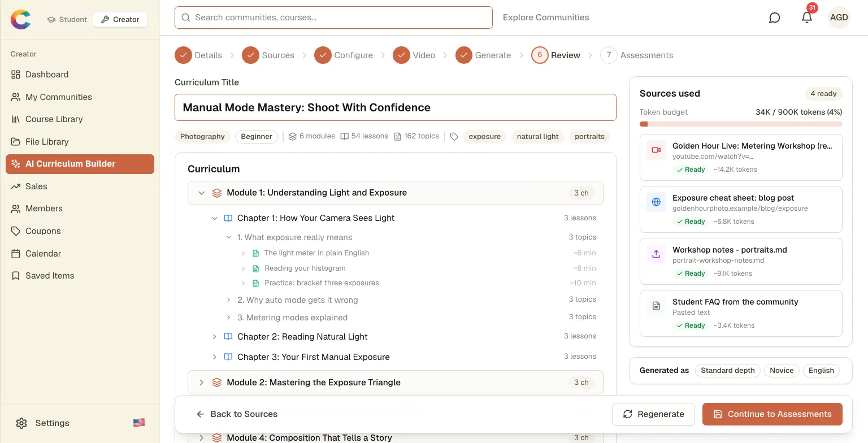This screenshot has width=868, height=443.
Task: Click the book icon of Chapter 3
Action: click(228, 357)
